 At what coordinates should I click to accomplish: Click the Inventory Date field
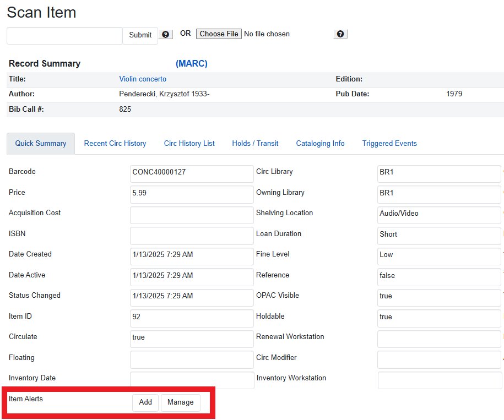click(191, 380)
